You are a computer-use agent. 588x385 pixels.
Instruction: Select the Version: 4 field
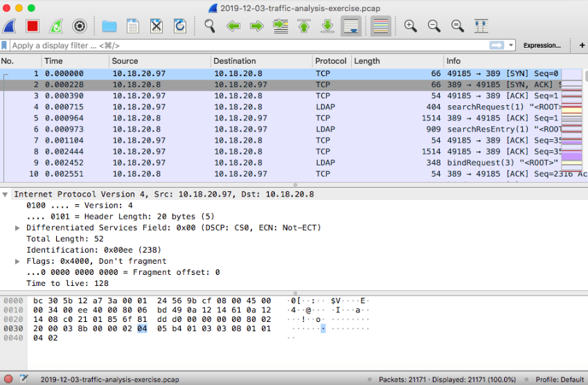coord(79,206)
